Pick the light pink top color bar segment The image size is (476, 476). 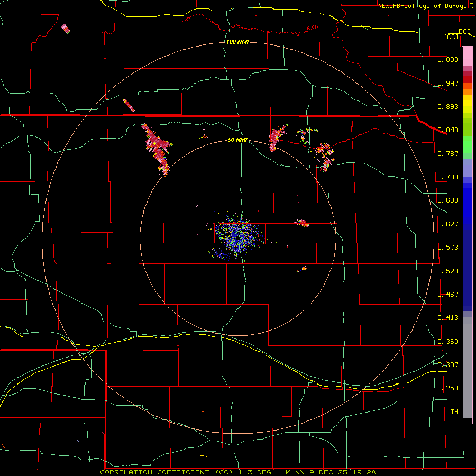coord(467,57)
